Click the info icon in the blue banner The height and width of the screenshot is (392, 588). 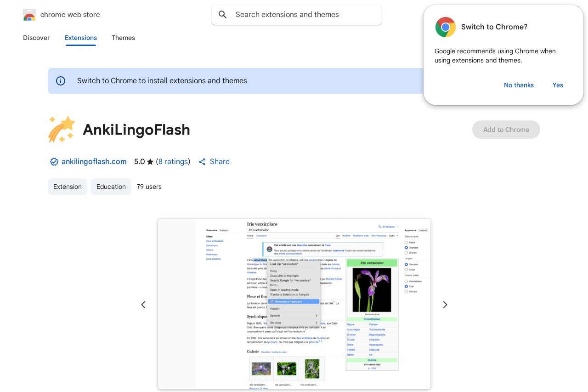tap(61, 81)
